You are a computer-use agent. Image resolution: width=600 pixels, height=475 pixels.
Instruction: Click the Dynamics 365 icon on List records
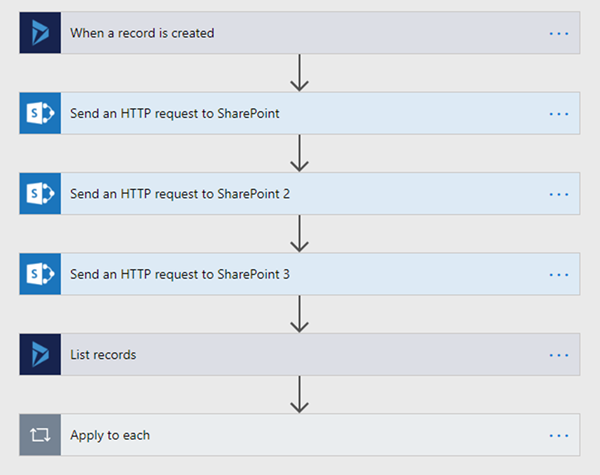[x=40, y=354]
